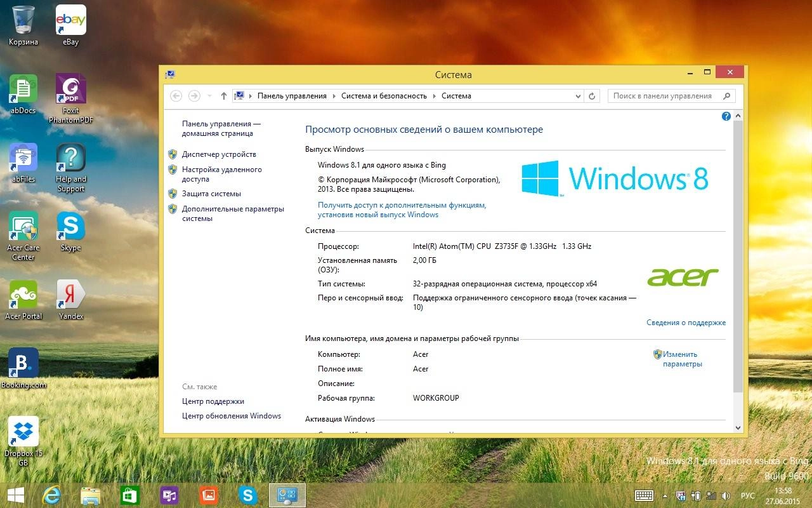Open the recent locations dropdown arrow
The width and height of the screenshot is (812, 508).
coord(208,97)
